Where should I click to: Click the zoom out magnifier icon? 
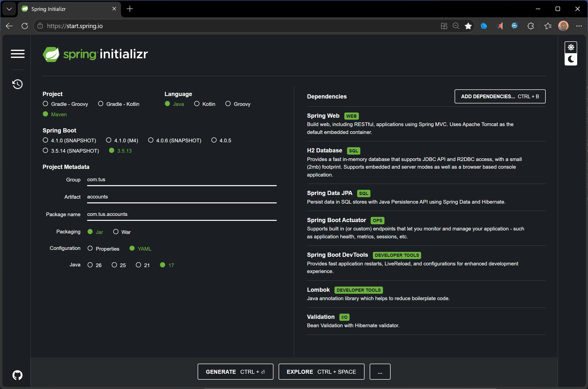pyautogui.click(x=456, y=26)
